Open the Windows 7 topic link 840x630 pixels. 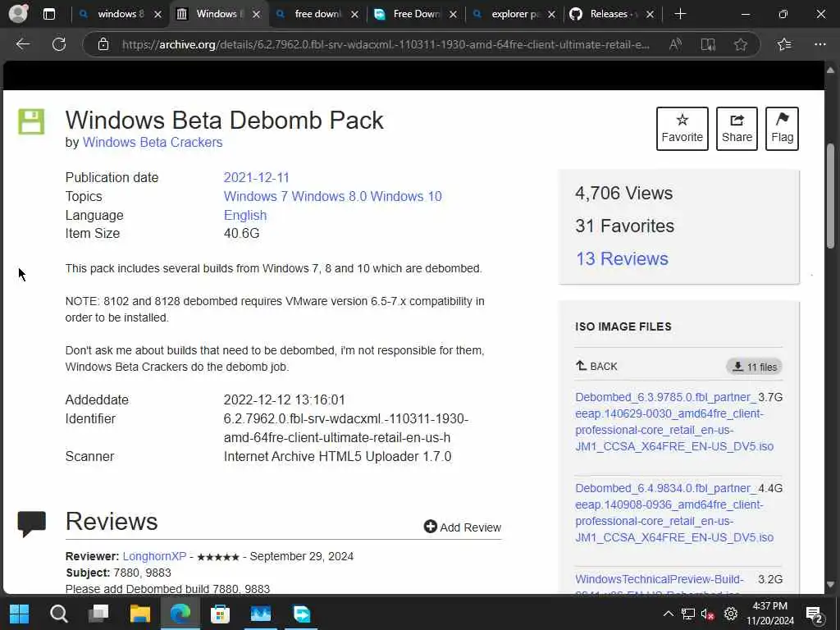click(256, 196)
